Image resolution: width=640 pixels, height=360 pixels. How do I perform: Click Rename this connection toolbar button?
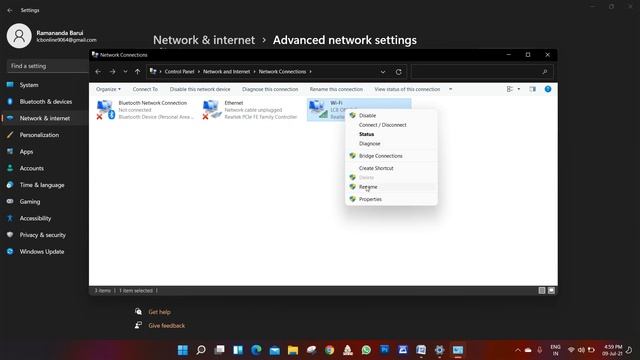coord(336,89)
